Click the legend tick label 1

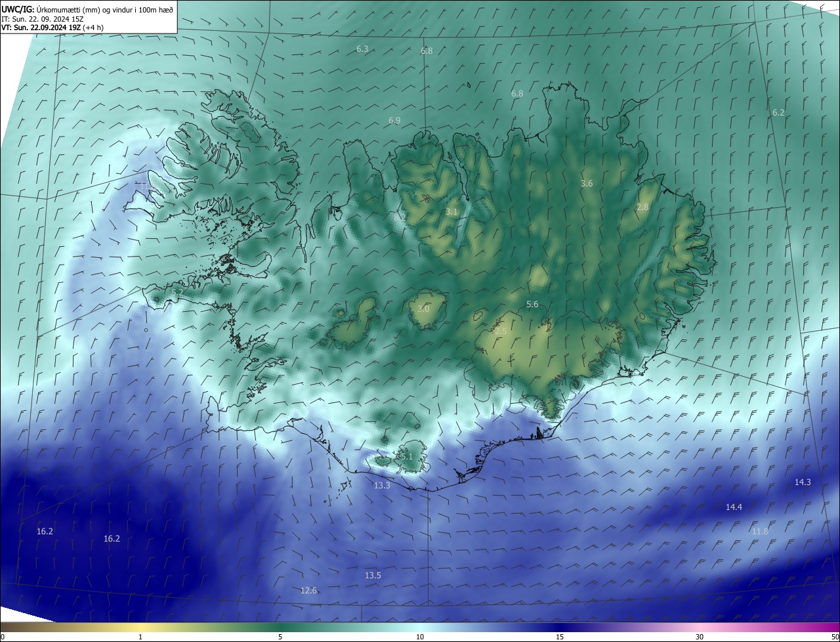[x=140, y=637]
